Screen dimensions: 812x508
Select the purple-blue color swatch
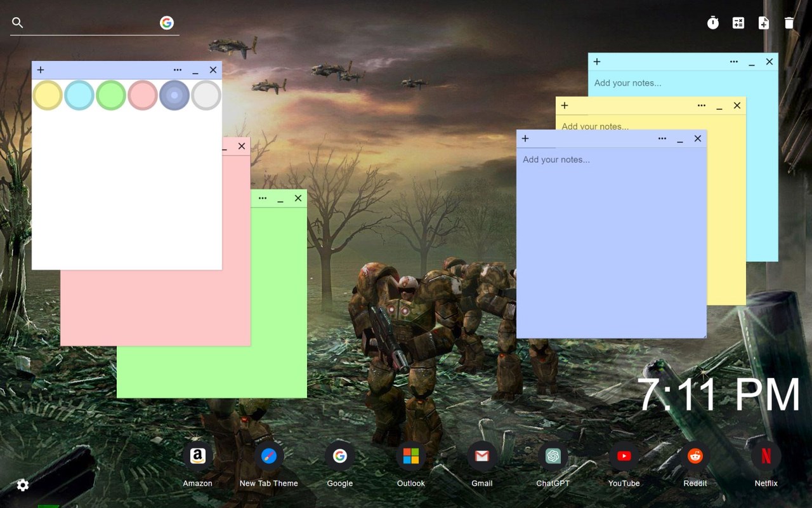(174, 95)
